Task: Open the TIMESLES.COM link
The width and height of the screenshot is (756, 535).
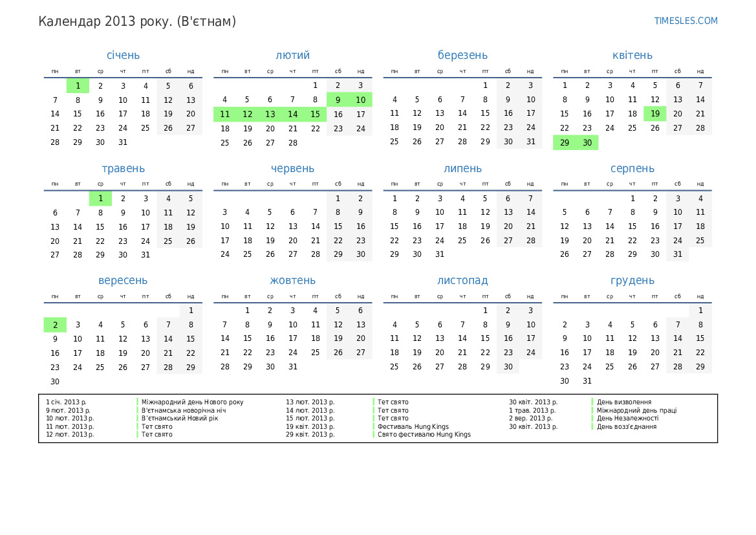Action: click(686, 21)
